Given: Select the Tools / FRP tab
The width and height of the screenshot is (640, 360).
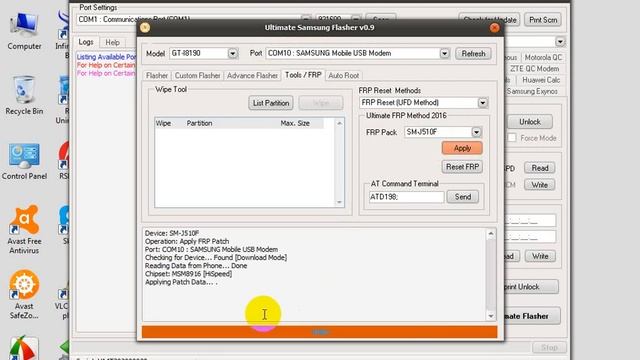Looking at the screenshot, I should click(x=303, y=75).
